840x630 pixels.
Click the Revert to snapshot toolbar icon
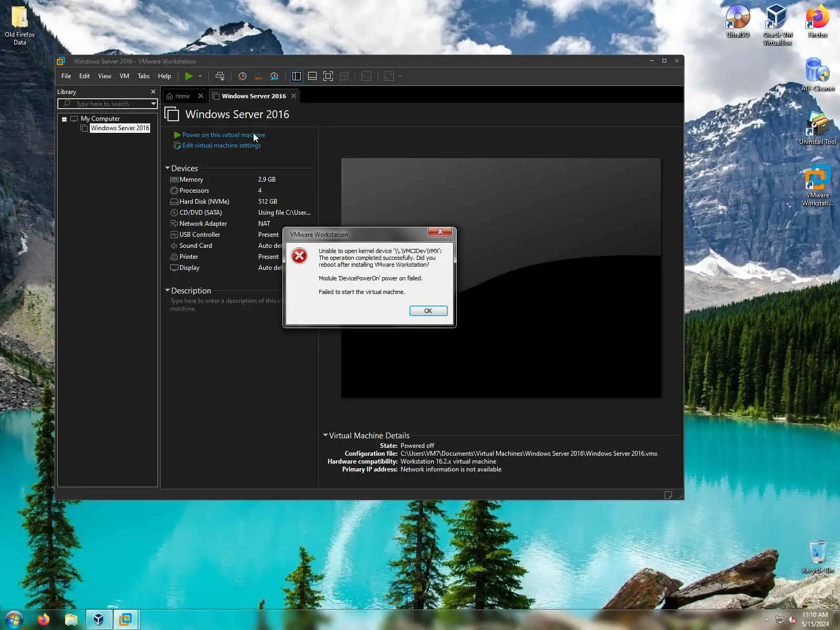258,76
